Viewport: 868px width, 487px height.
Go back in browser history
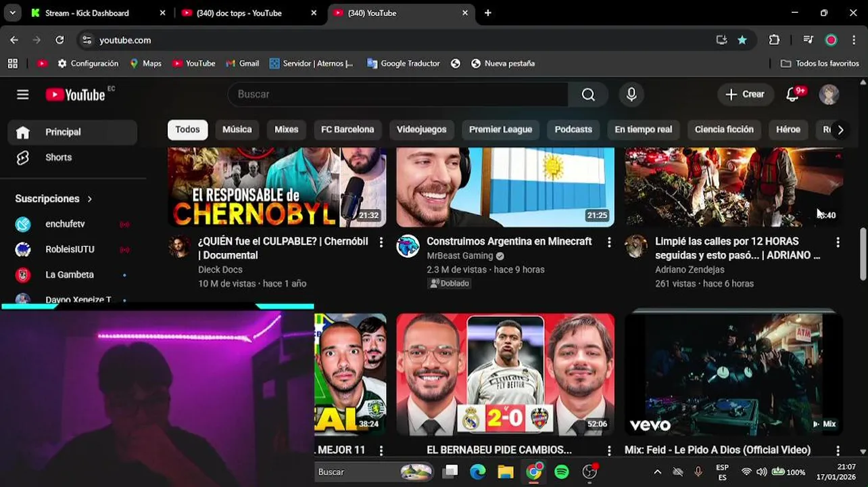pos(14,40)
